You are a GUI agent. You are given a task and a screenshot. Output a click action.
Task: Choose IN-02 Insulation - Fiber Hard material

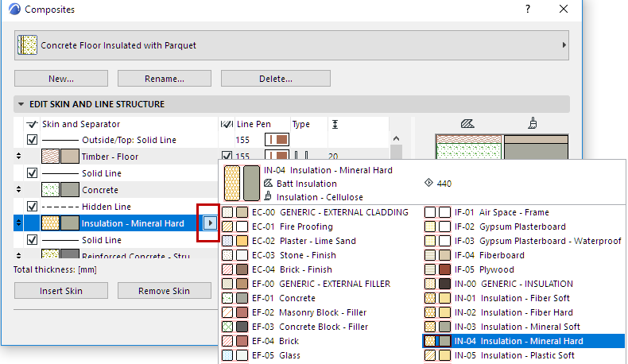524,312
